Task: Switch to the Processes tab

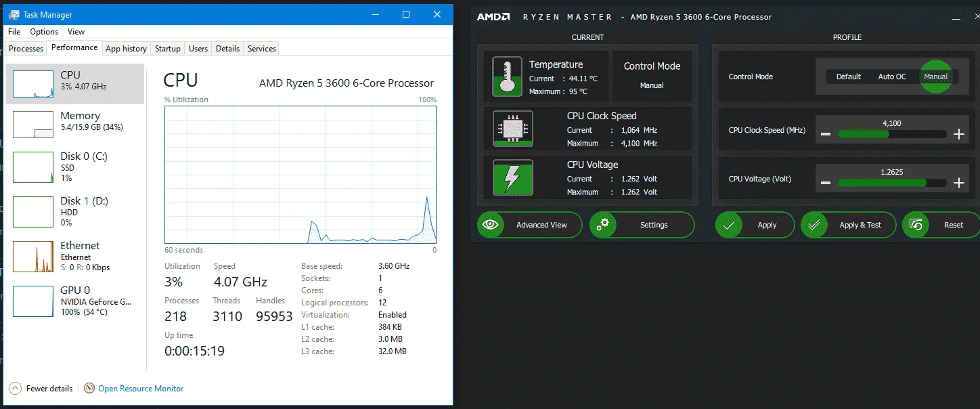Action: (26, 49)
